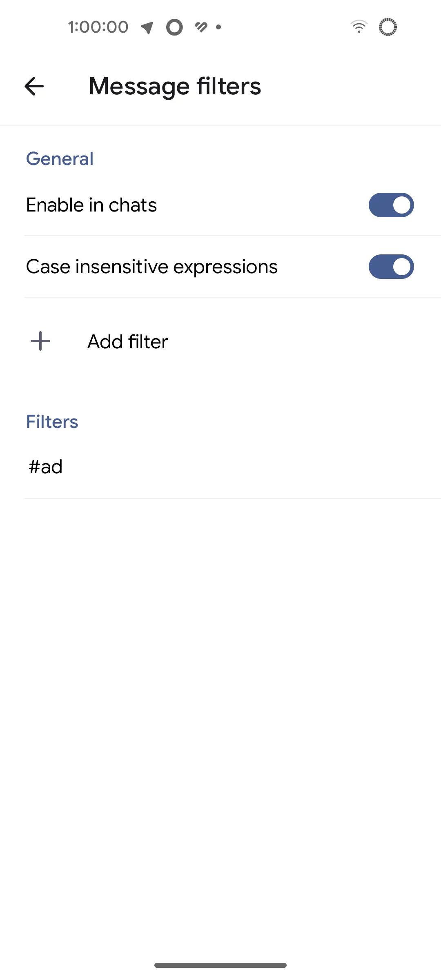Tap the Filters section header
The height and width of the screenshot is (980, 441).
click(52, 422)
